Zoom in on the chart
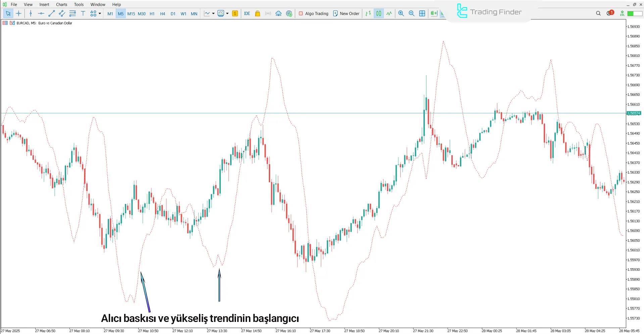 point(401,13)
